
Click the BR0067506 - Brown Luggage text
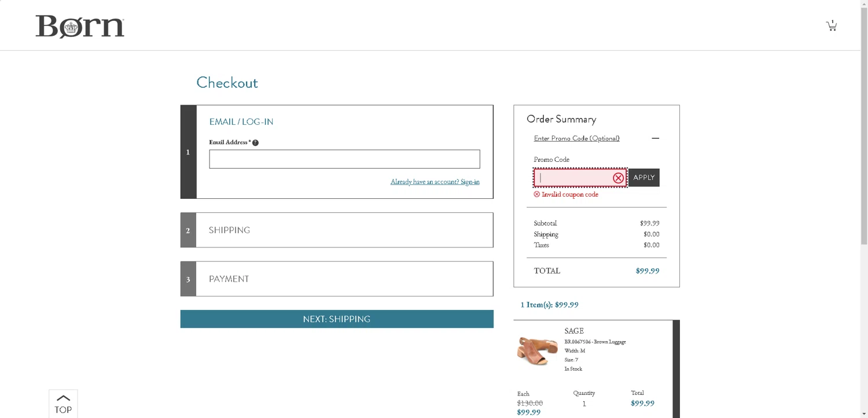click(x=595, y=342)
